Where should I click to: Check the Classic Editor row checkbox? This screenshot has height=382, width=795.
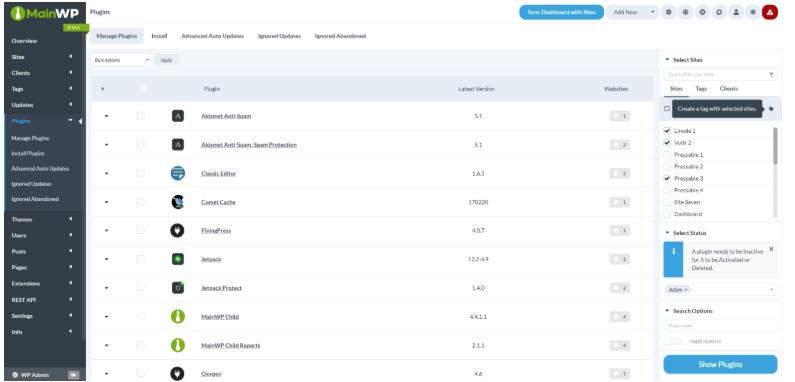(x=140, y=173)
